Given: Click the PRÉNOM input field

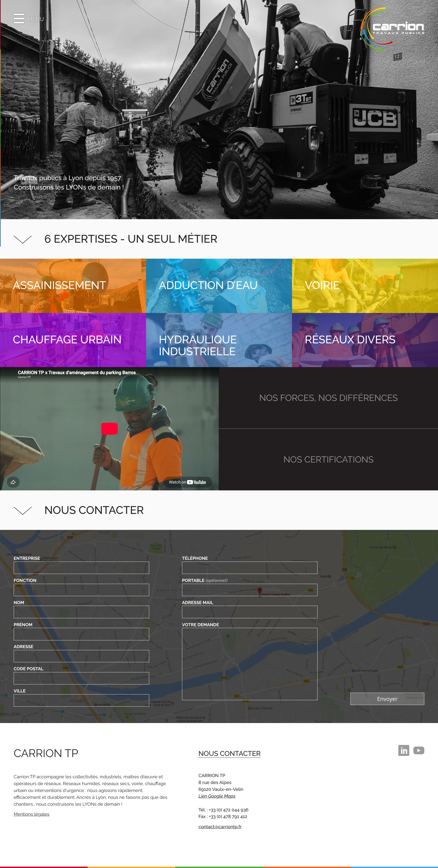Looking at the screenshot, I should pos(81,634).
